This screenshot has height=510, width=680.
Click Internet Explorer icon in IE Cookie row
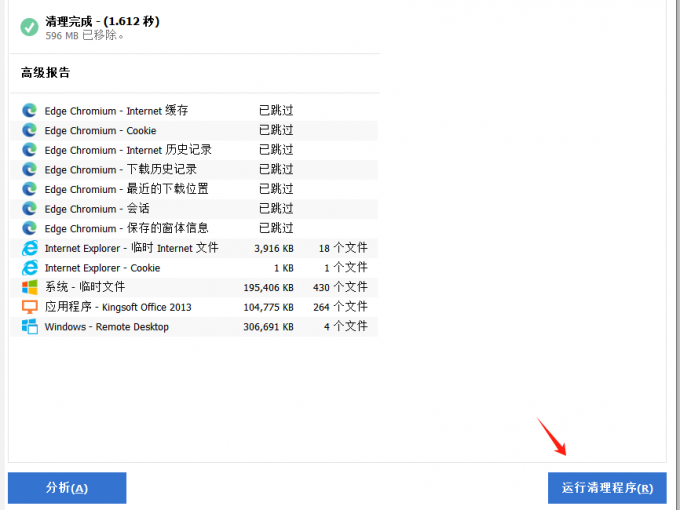pos(29,268)
